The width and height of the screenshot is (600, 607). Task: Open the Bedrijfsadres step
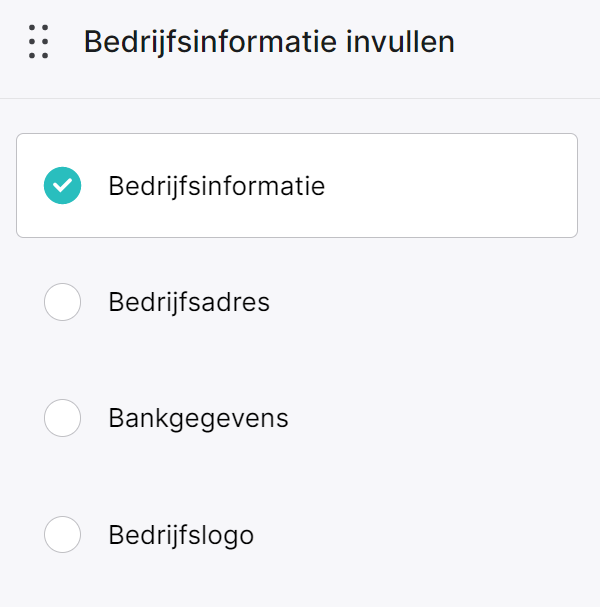[x=297, y=302]
